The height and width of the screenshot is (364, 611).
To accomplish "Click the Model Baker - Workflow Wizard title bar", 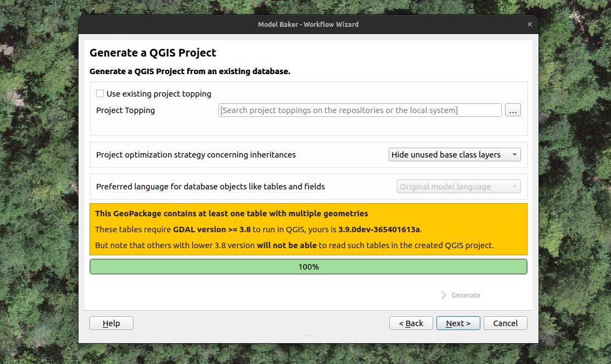I will (x=308, y=24).
